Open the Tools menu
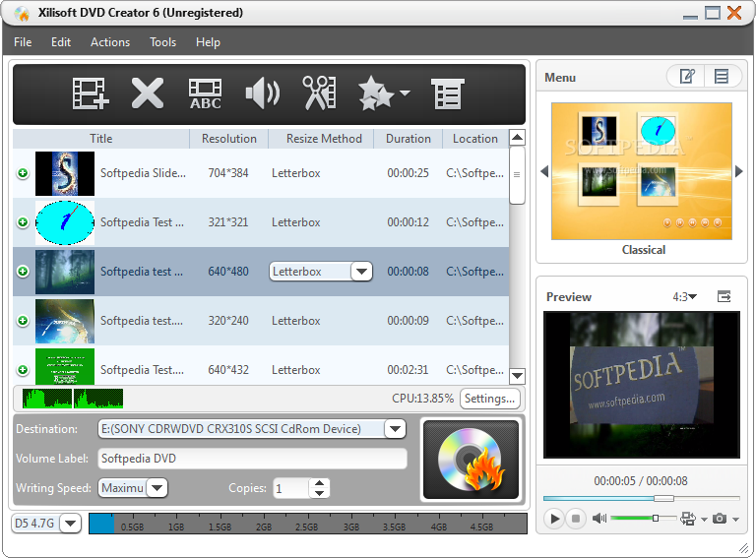The image size is (756, 558). click(x=163, y=42)
